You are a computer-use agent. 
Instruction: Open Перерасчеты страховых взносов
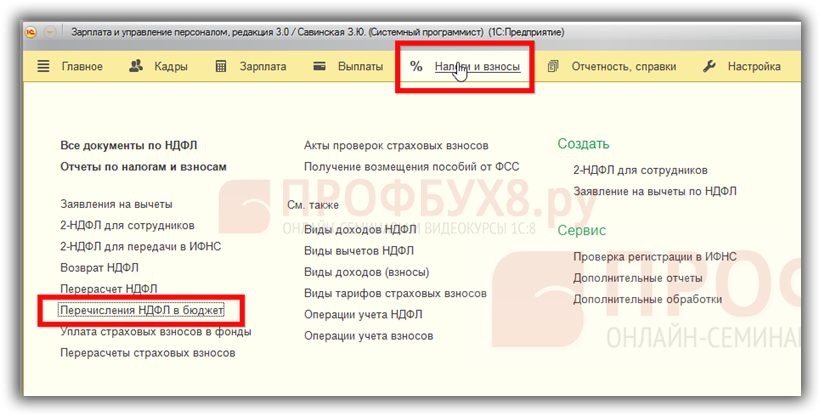[148, 353]
